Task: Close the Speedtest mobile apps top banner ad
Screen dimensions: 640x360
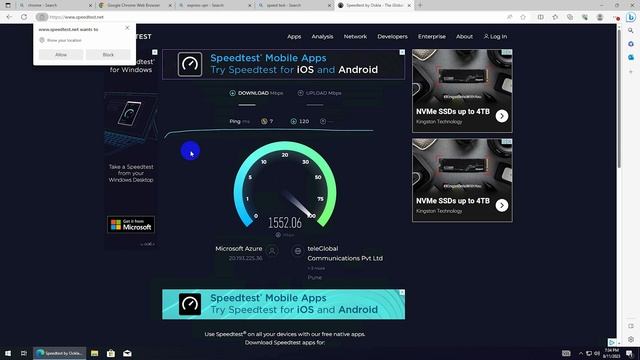Action: tap(402, 52)
